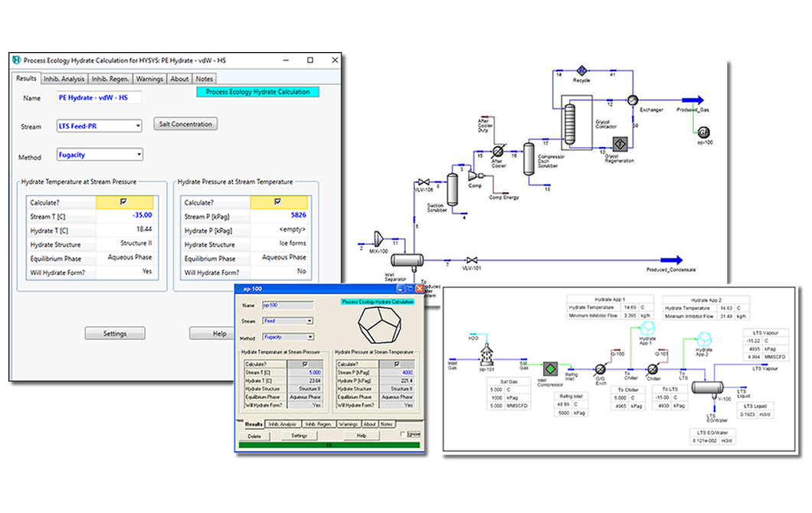This screenshot has width=812, height=513.
Task: Toggle Hydrate Temperature Calculate checkbox in op-100 window
Action: pos(305,364)
